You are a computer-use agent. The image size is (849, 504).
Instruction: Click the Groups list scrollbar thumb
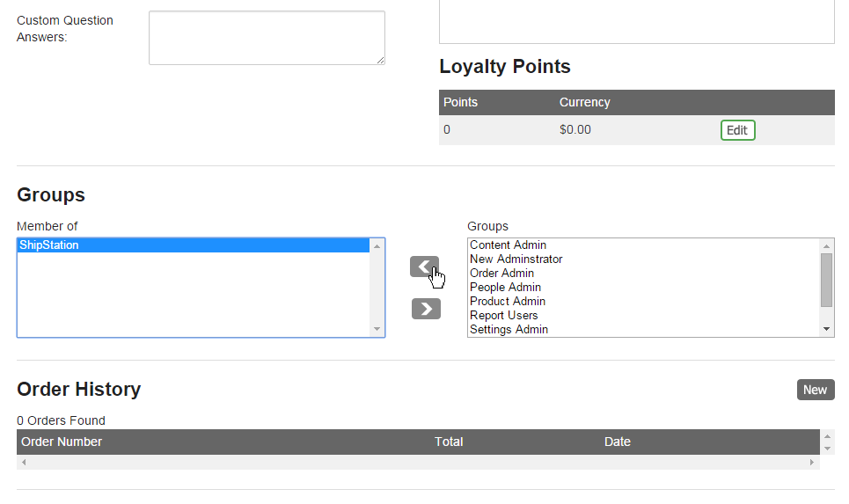pos(827,281)
